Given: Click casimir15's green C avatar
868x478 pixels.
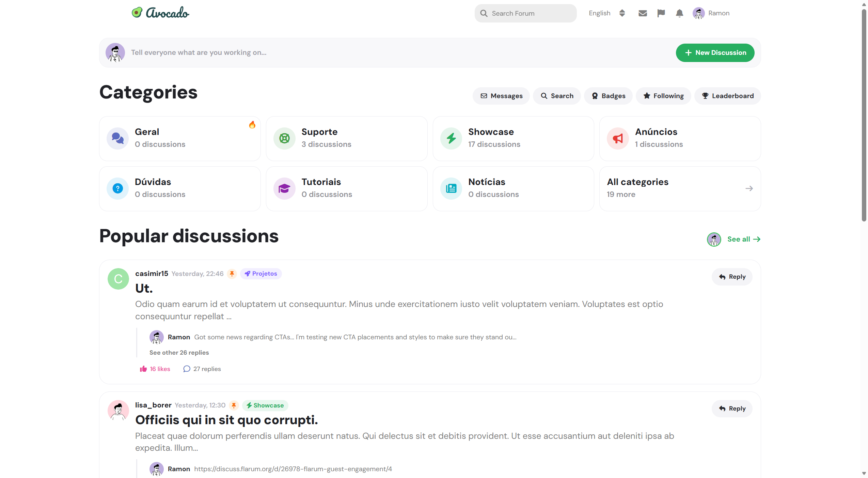Looking at the screenshot, I should click(x=118, y=279).
